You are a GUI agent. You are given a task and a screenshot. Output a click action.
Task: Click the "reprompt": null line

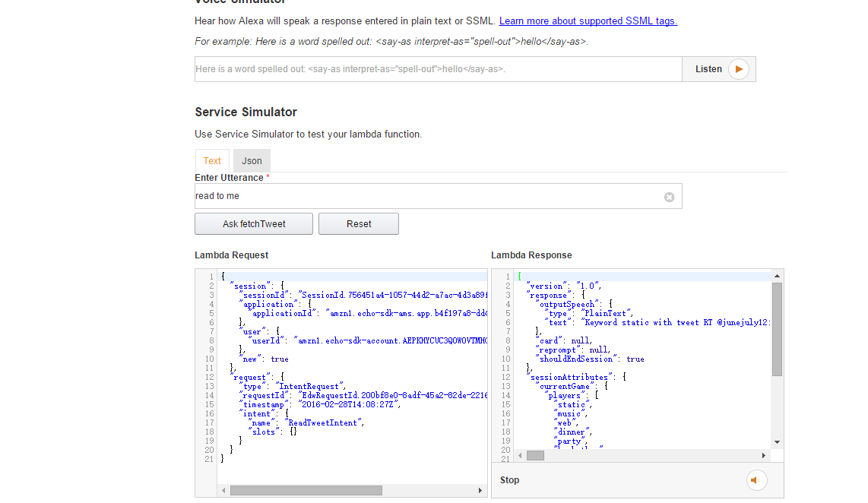pos(573,350)
